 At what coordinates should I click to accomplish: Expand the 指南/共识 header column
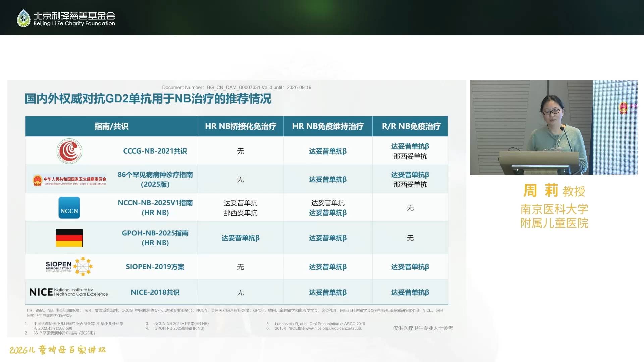click(x=111, y=126)
